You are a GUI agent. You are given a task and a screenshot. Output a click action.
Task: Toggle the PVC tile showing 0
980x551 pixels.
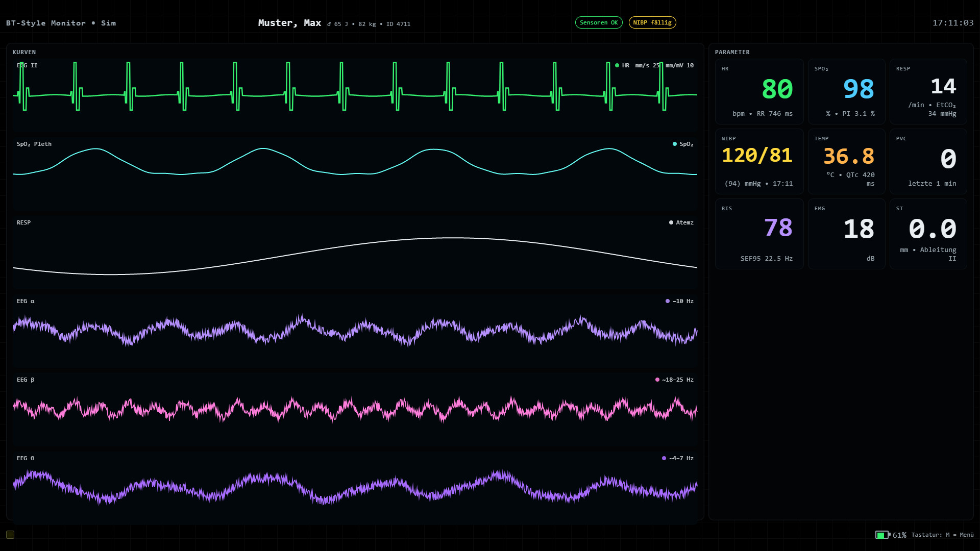pyautogui.click(x=927, y=161)
